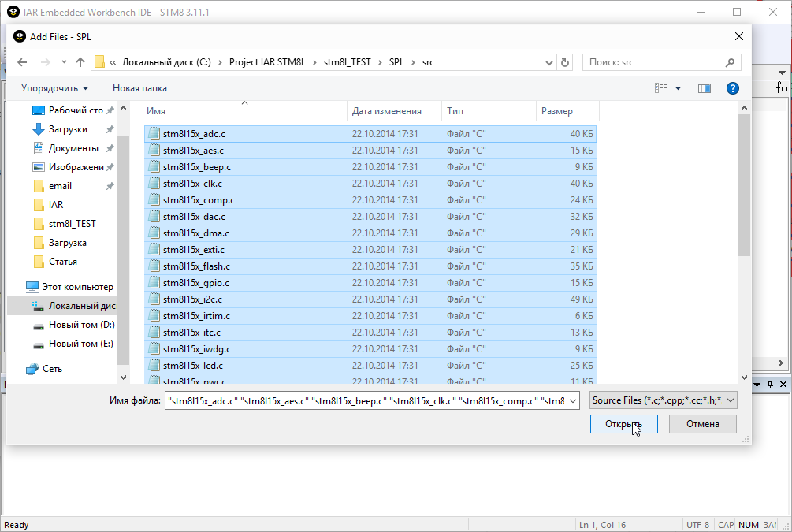Open help with blue question icon
This screenshot has width=792, height=532.
pyautogui.click(x=732, y=88)
